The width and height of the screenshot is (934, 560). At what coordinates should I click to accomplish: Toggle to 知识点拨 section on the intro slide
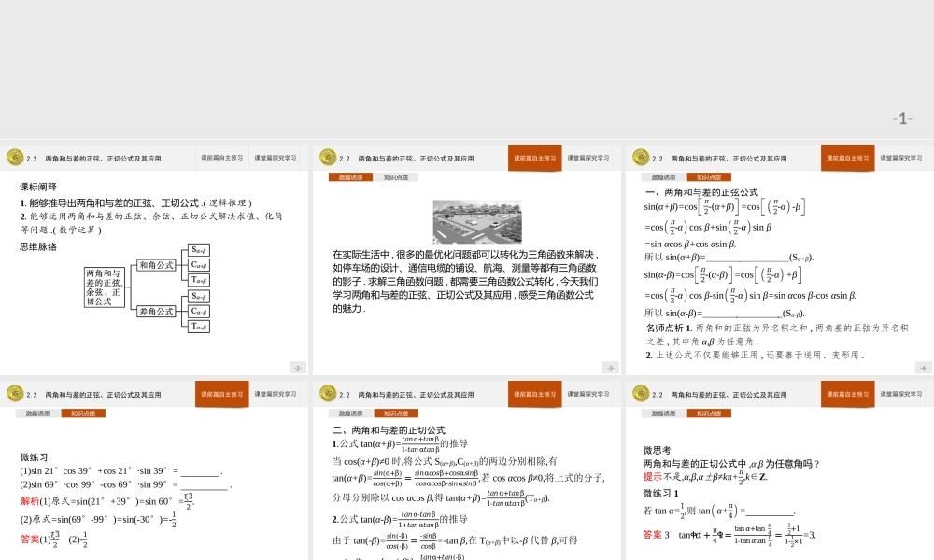tap(396, 176)
